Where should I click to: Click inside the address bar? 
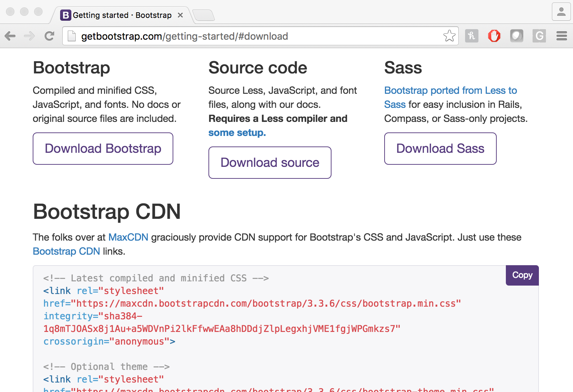click(246, 36)
